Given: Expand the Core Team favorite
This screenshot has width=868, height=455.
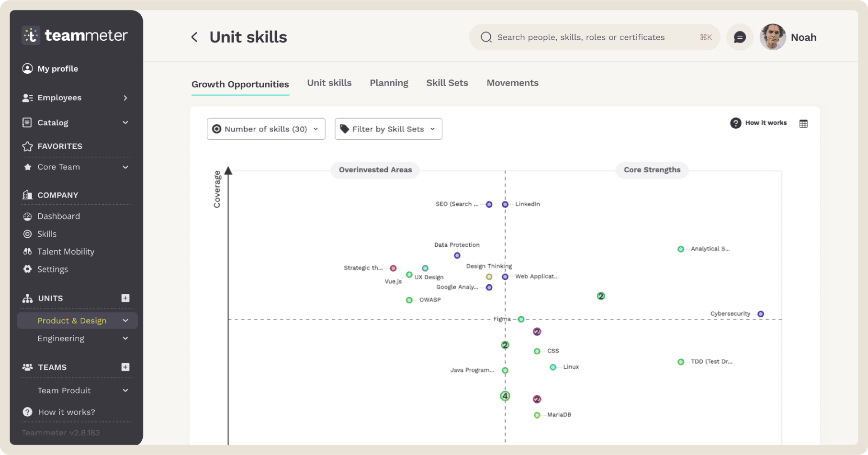Looking at the screenshot, I should click(75, 167).
